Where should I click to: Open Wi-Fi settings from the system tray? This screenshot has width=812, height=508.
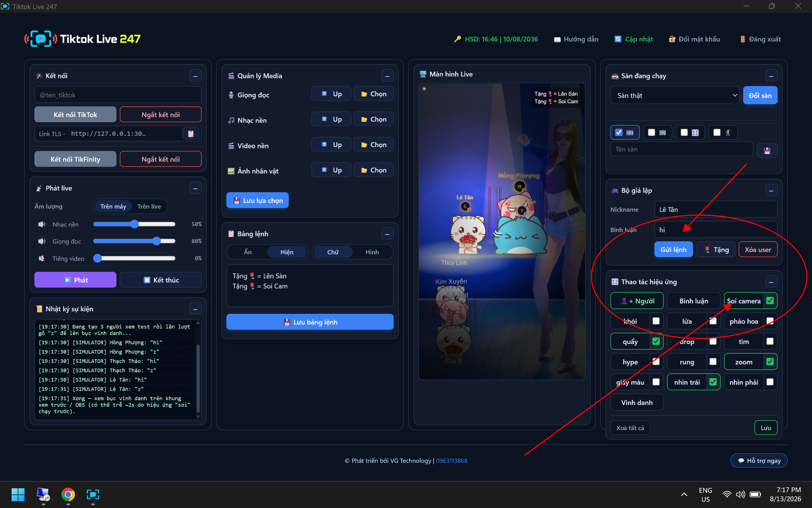pos(727,494)
